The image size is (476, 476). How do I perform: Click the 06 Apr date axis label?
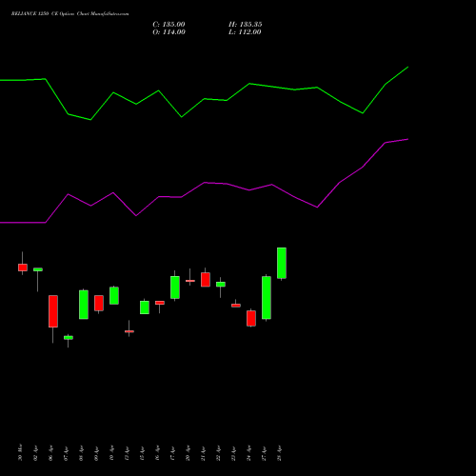click(x=50, y=453)
